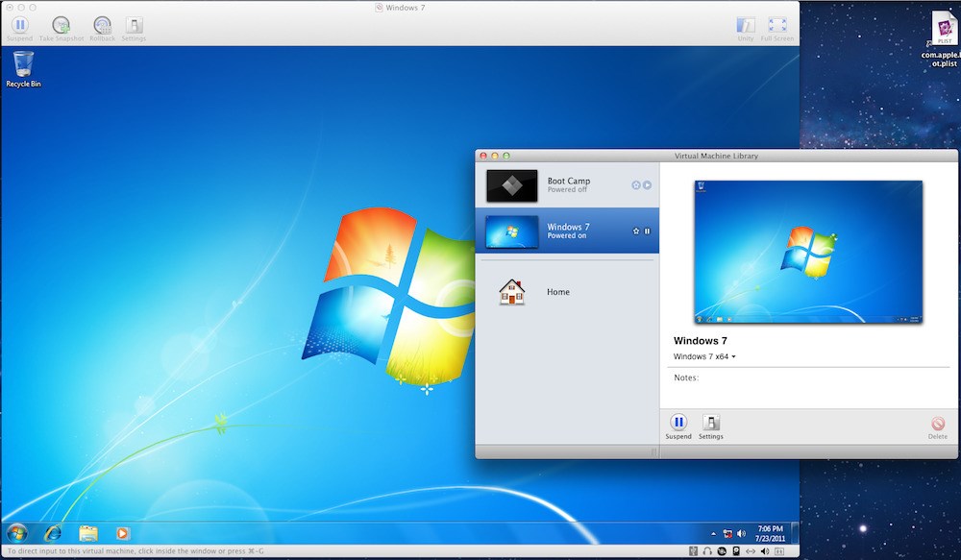Switch to Unity view
Viewport: 961px width, 560px height.
[x=746, y=28]
